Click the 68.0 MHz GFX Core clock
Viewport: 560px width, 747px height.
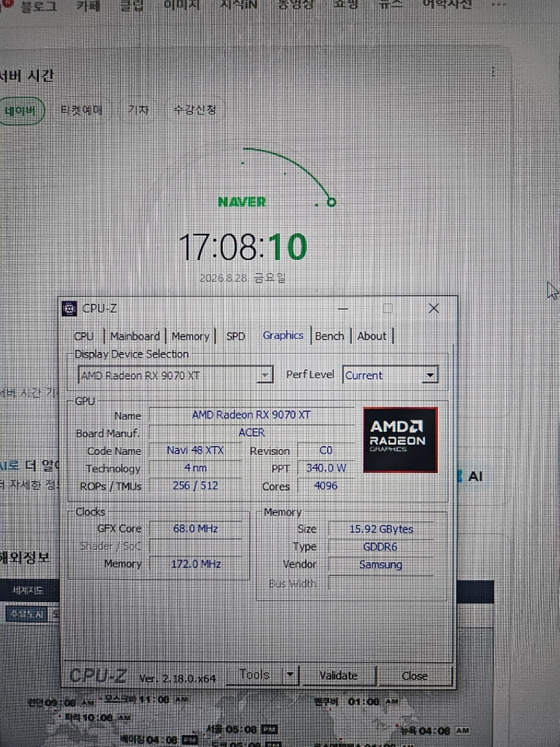click(195, 529)
